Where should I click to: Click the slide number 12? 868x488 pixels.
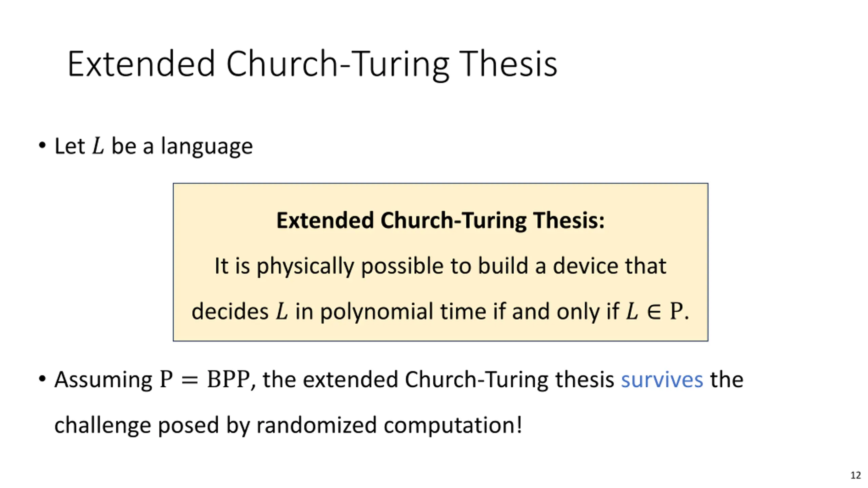(855, 475)
